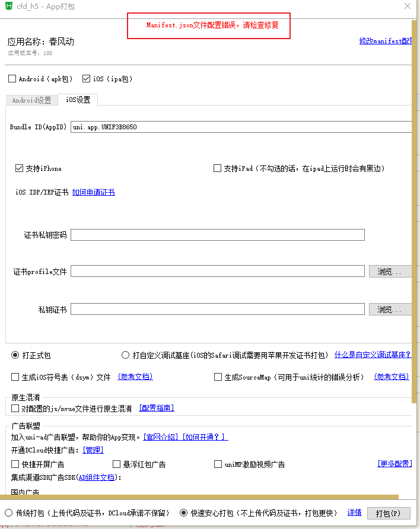The width and height of the screenshot is (420, 529).
Task: Enable 生成iOS符号表 (dsym) 文件 checkbox
Action: pos(15,377)
